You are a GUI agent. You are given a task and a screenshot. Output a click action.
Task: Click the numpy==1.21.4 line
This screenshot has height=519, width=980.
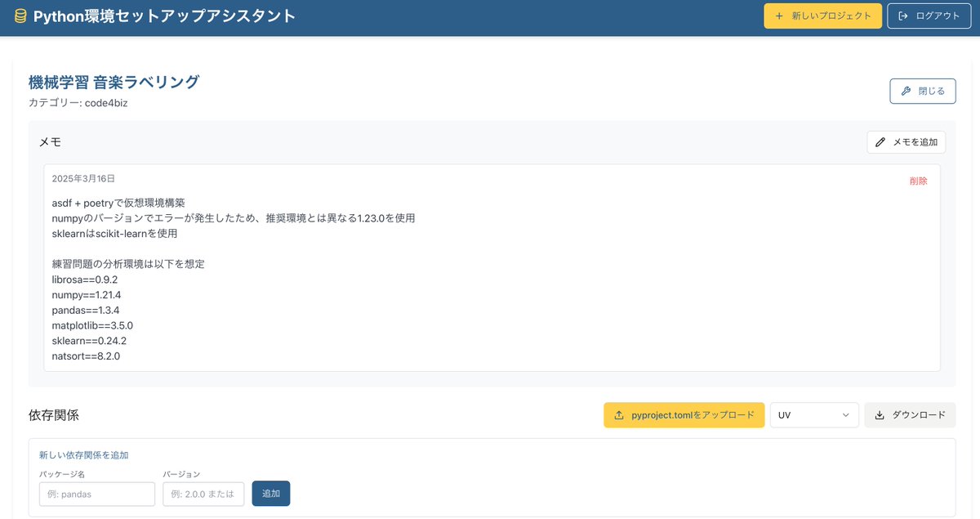pos(87,295)
